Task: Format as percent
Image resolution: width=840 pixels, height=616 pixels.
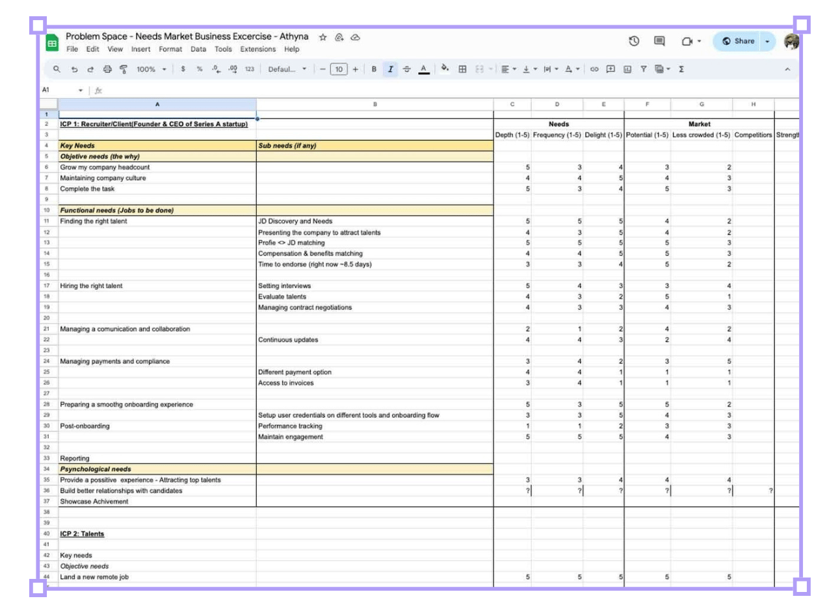Action: click(x=200, y=69)
